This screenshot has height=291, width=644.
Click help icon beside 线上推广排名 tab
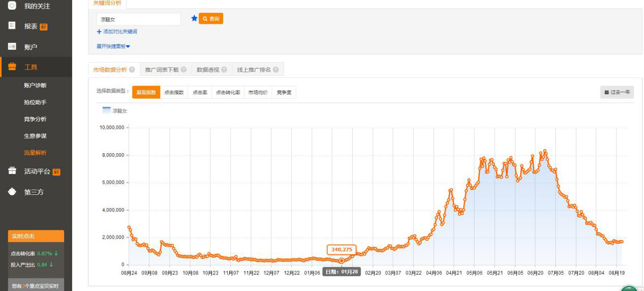coord(276,70)
